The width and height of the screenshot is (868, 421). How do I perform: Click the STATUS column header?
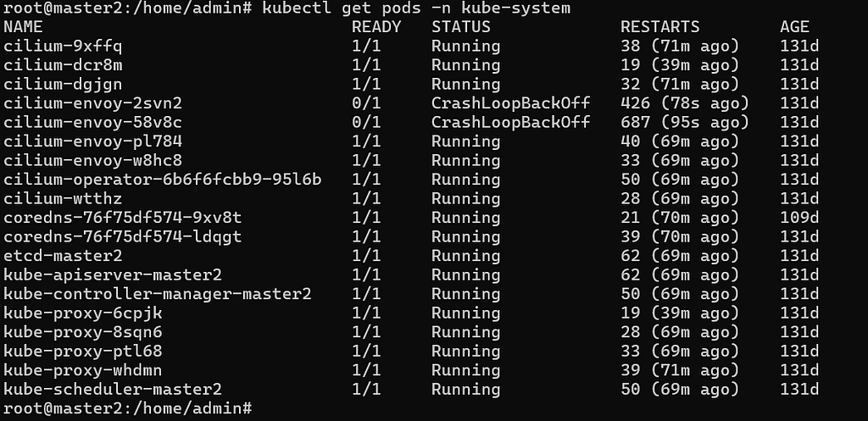[460, 27]
